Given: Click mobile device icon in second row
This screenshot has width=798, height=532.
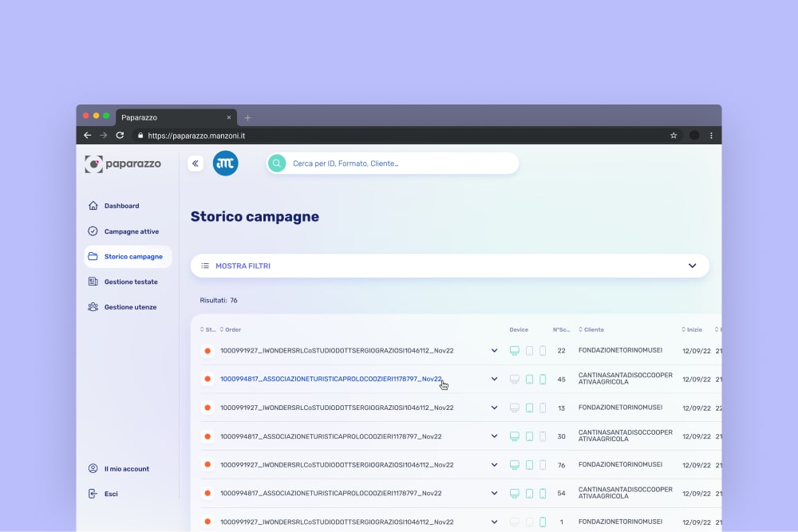Looking at the screenshot, I should pos(543,379).
